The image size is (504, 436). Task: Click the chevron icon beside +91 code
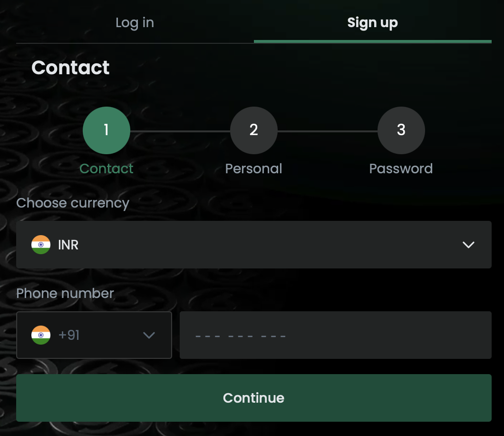click(149, 335)
